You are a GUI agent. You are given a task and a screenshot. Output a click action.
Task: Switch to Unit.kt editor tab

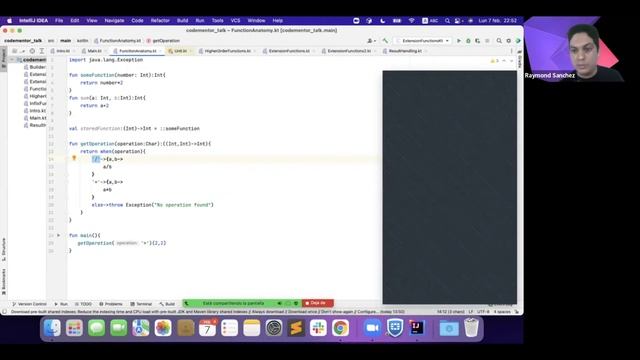tap(180, 51)
